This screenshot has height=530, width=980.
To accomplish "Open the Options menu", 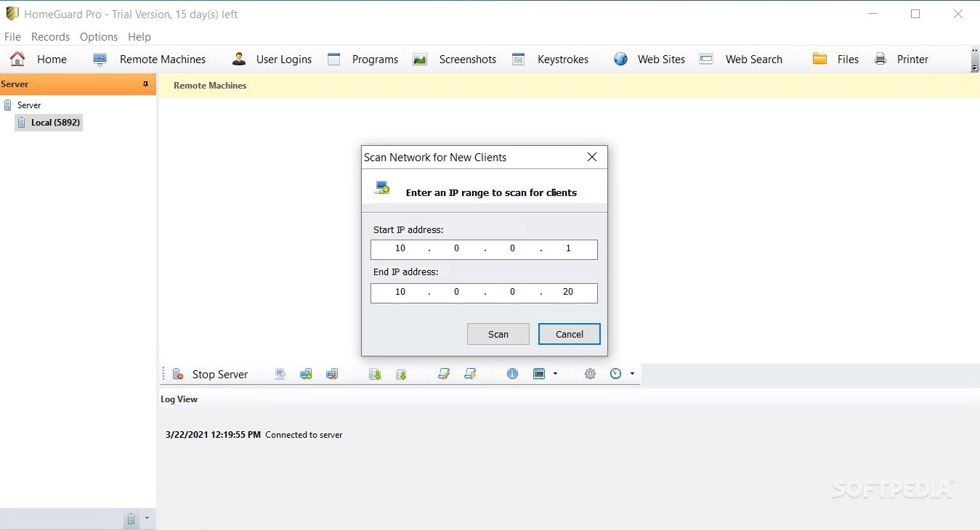I will coord(99,36).
